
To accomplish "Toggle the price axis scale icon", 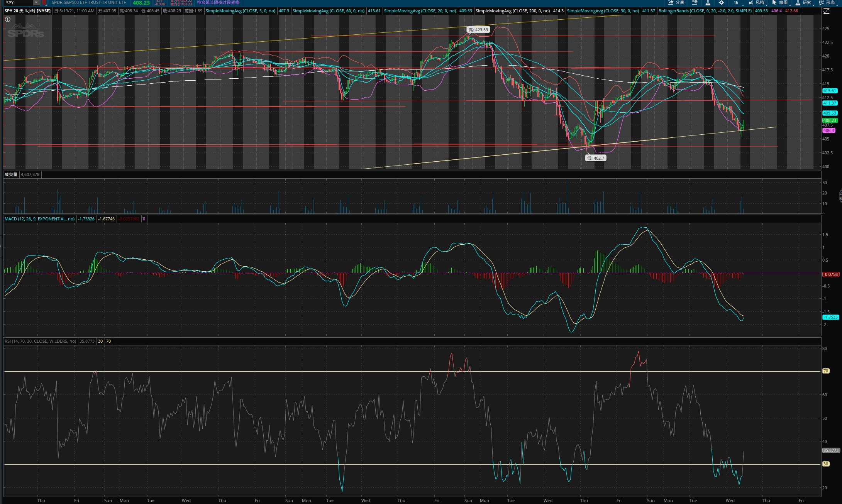I will 826,11.
